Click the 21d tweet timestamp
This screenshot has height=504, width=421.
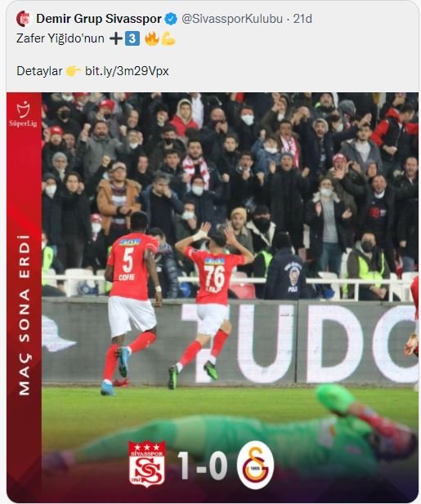click(302, 19)
